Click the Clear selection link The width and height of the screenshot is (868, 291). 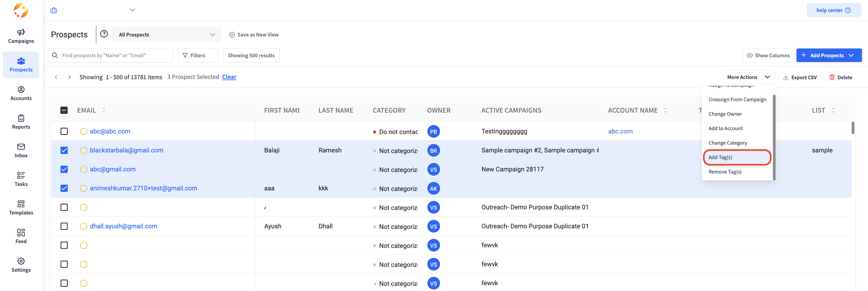coord(229,77)
